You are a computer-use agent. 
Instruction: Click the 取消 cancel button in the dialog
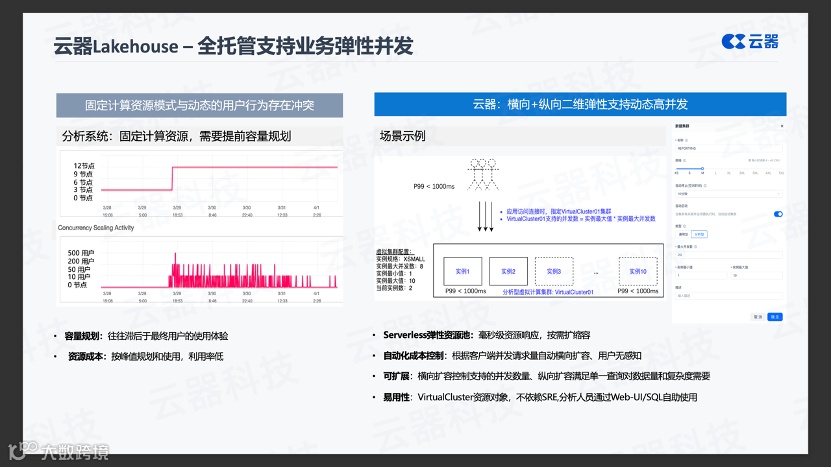(x=758, y=317)
